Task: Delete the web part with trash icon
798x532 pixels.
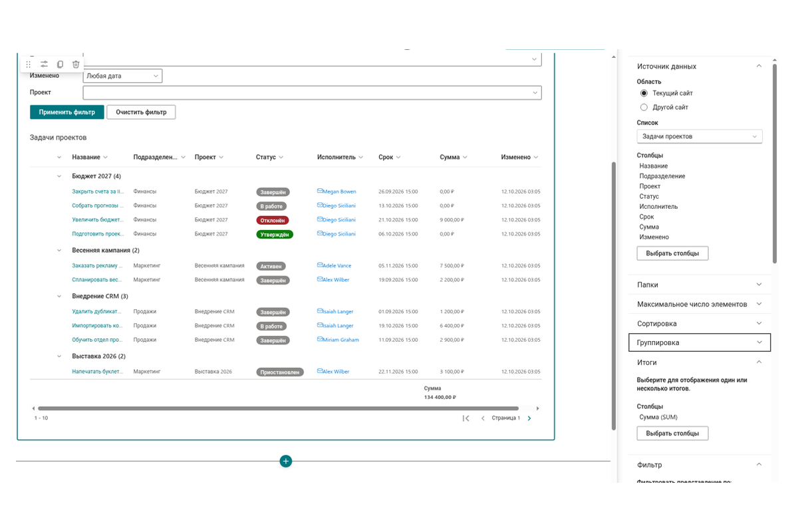Action: tap(76, 65)
